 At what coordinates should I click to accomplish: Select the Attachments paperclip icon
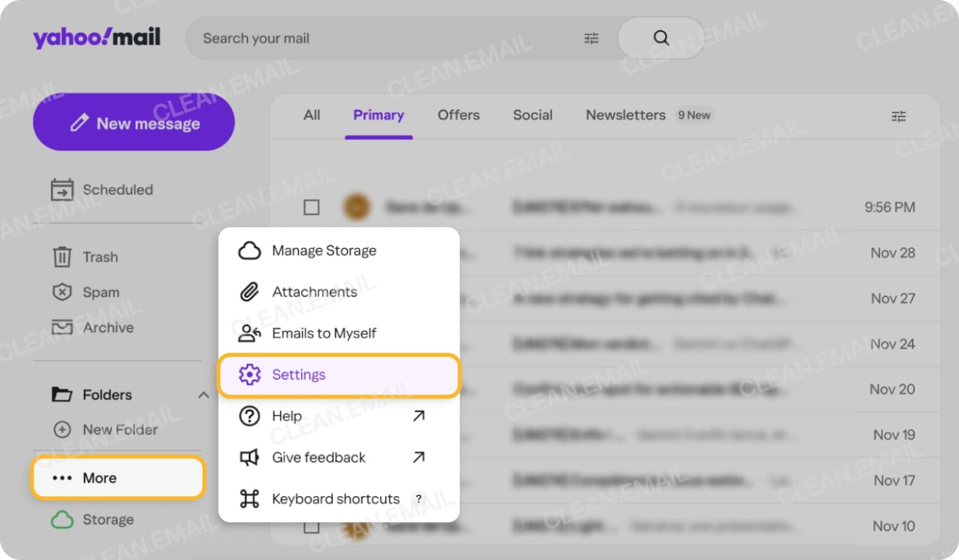tap(248, 292)
